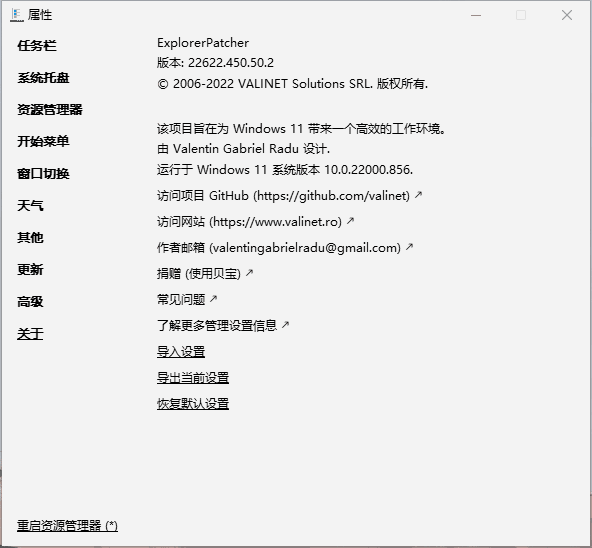Click the ExplorerPatcher title text
Screen dimensions: 592x548
point(203,43)
